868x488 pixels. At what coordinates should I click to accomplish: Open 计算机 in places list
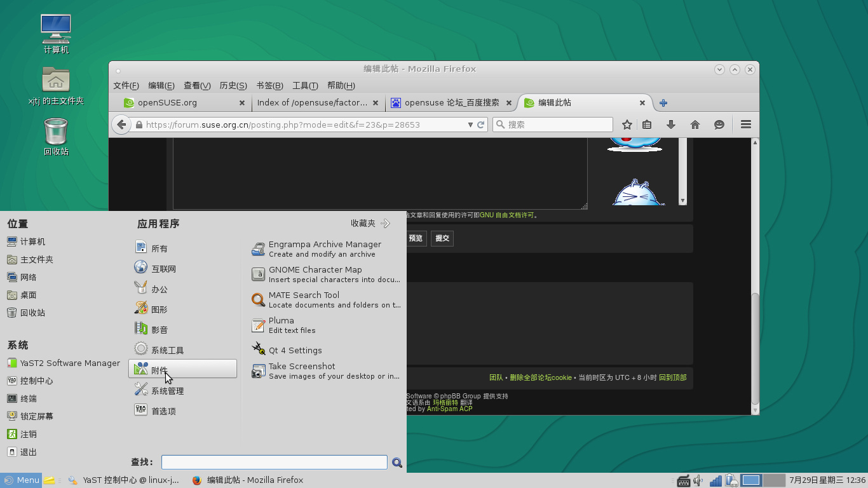pos(26,241)
